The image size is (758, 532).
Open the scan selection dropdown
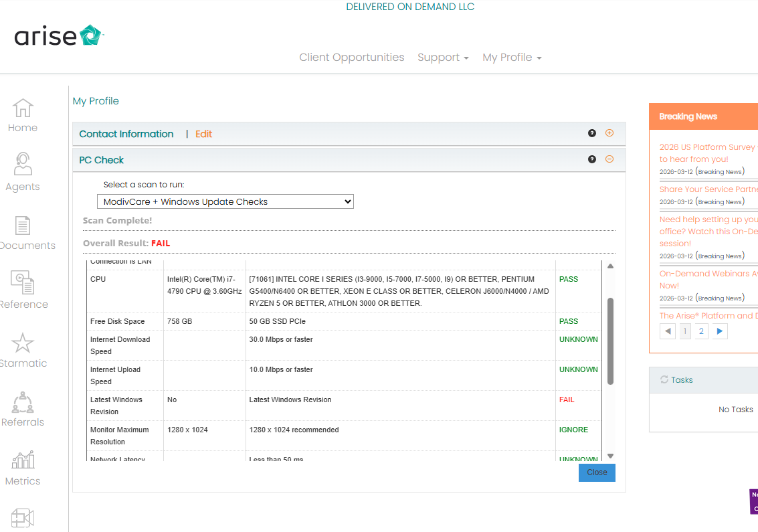click(x=225, y=201)
